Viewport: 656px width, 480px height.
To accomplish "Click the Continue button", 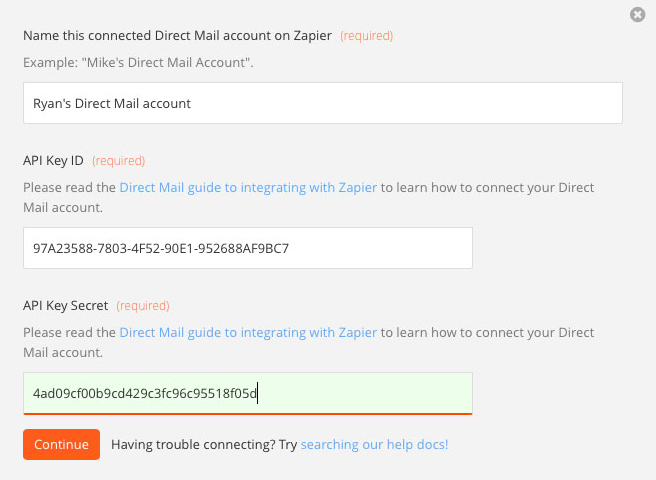I will tap(62, 444).
